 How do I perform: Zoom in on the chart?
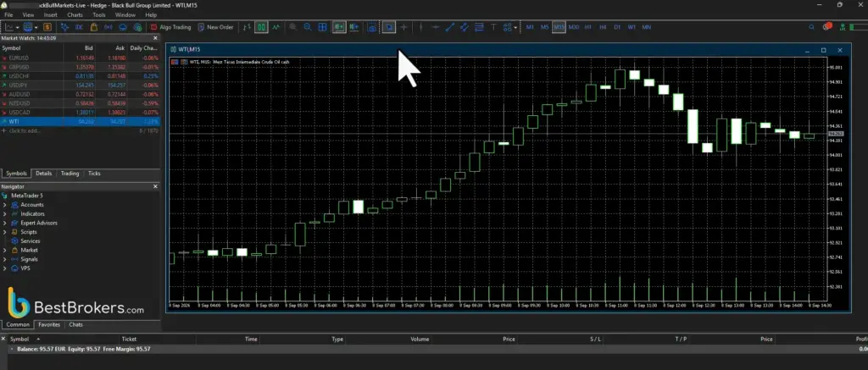292,27
